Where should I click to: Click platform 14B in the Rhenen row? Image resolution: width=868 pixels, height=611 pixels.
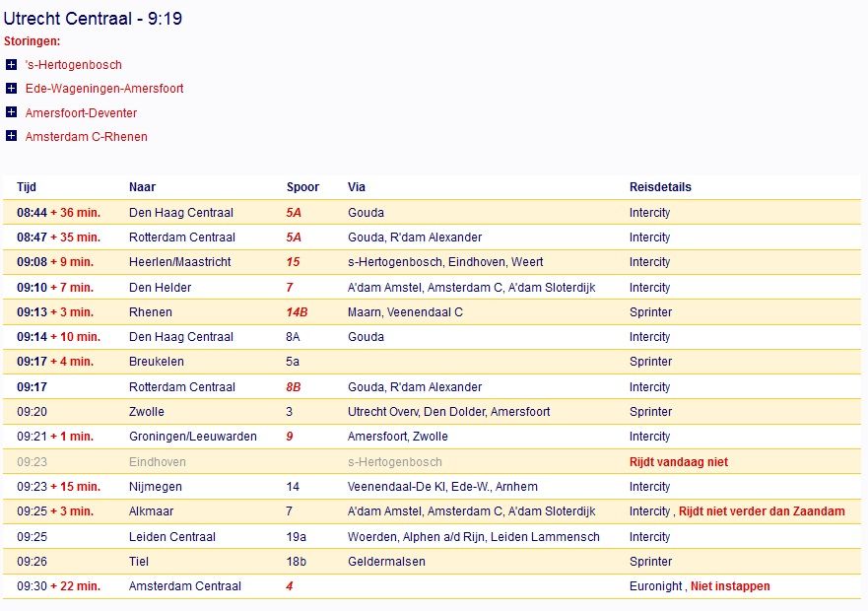297,312
